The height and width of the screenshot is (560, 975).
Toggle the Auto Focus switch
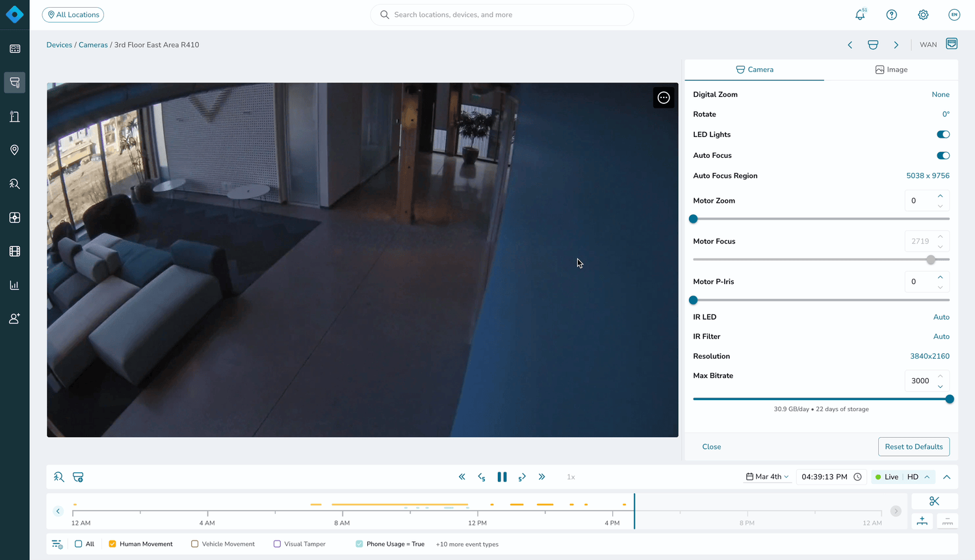pyautogui.click(x=943, y=155)
